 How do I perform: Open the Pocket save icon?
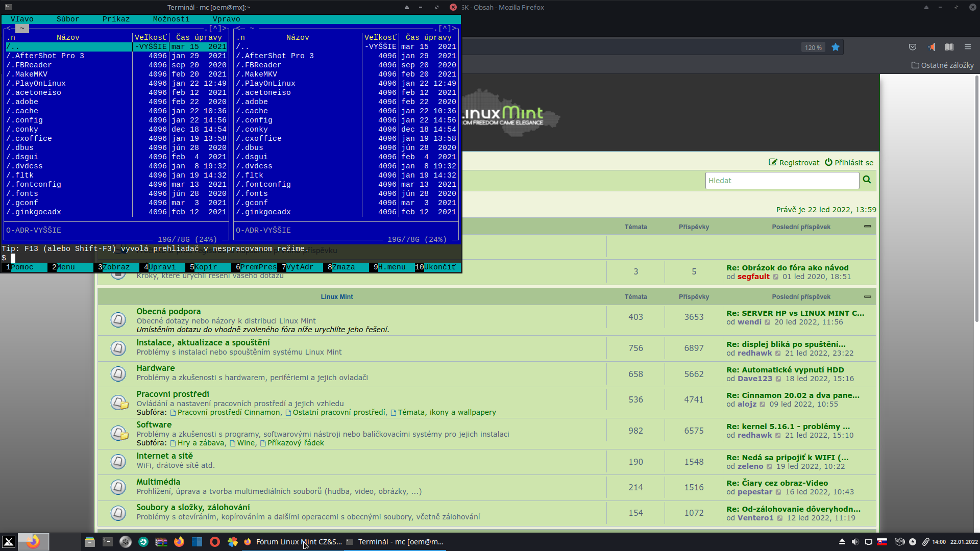913,47
